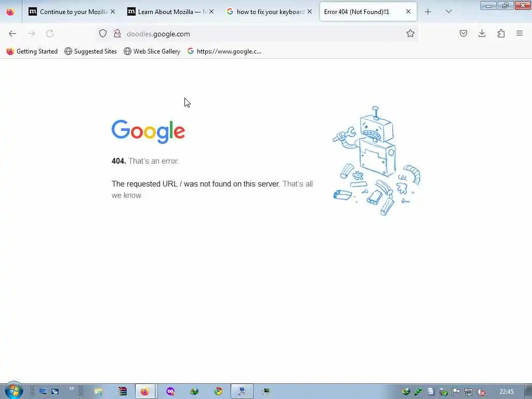Click the broken robot illustration
Screen dimensions: 532x399
click(376, 161)
